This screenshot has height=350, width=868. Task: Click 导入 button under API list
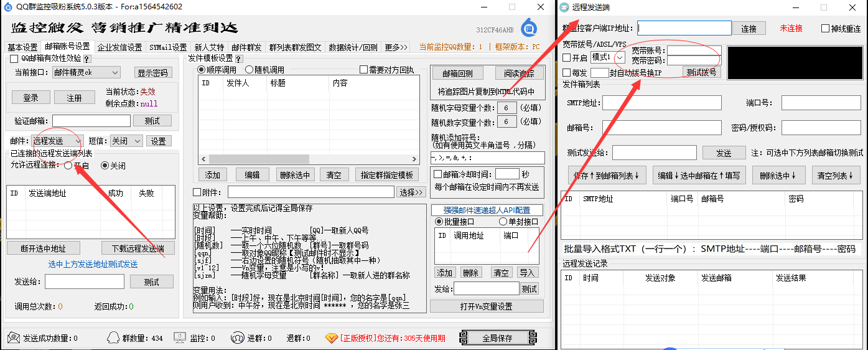pos(527,273)
